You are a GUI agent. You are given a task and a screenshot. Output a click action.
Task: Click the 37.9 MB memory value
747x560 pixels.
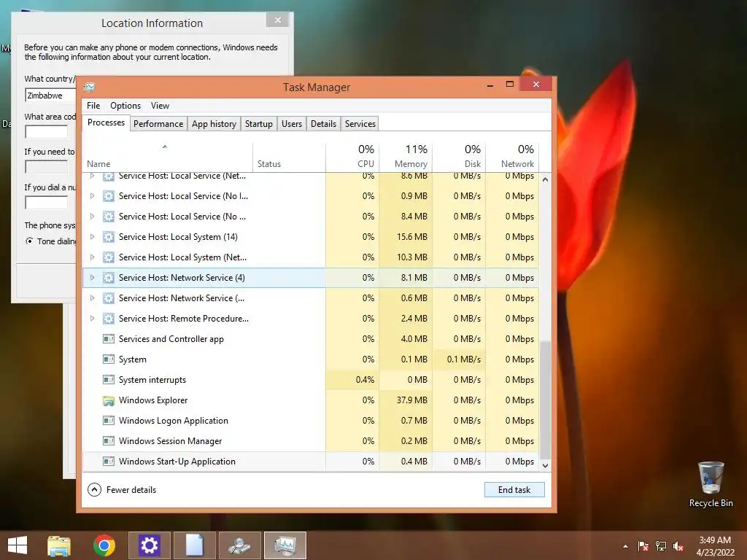pos(411,400)
